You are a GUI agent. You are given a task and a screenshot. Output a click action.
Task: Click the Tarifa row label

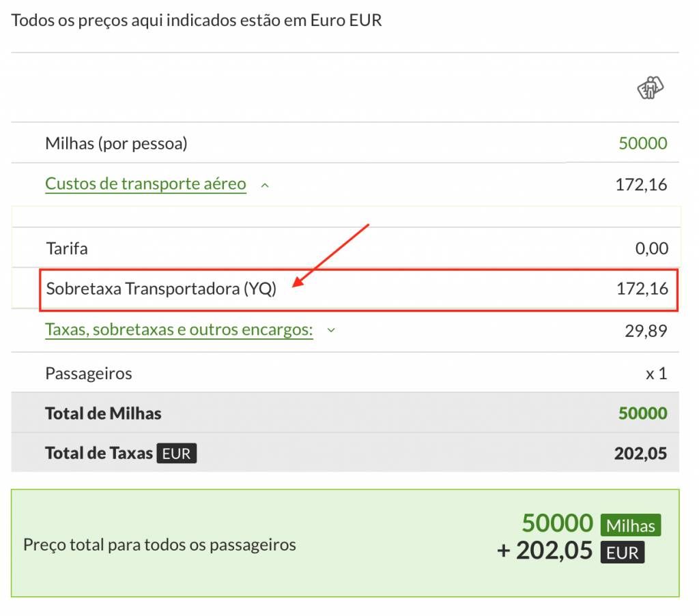coord(67,248)
